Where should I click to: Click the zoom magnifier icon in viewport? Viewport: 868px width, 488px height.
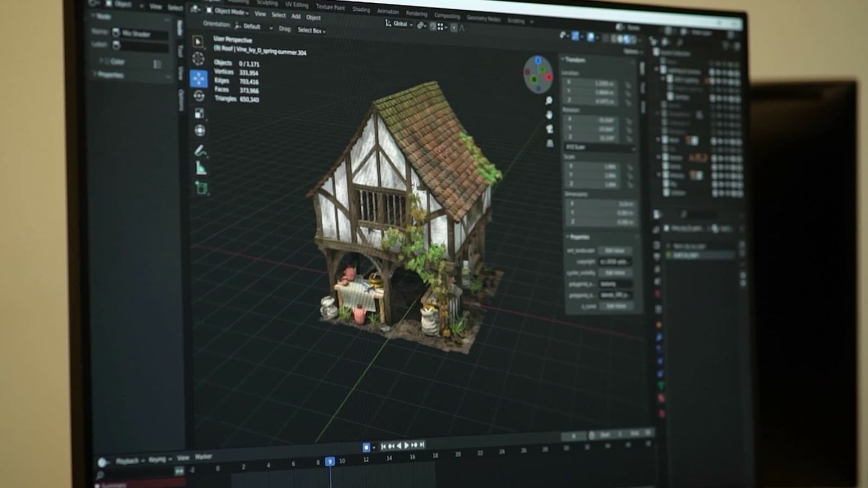548,101
